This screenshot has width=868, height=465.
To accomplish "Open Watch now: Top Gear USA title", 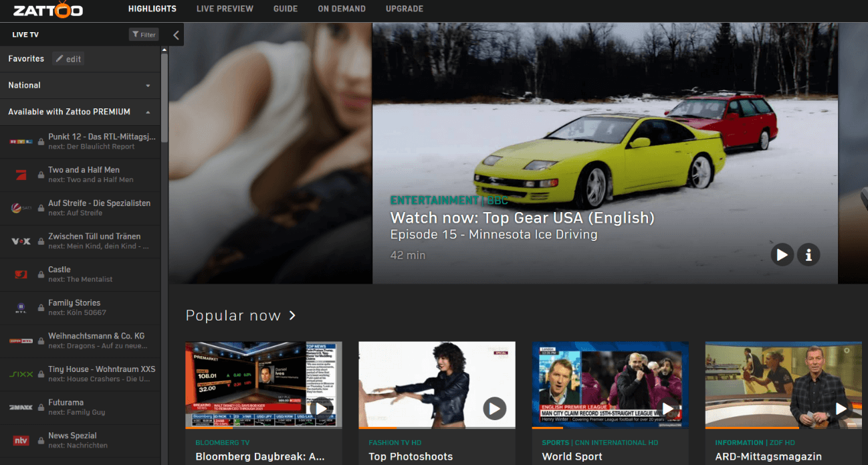I will click(522, 217).
